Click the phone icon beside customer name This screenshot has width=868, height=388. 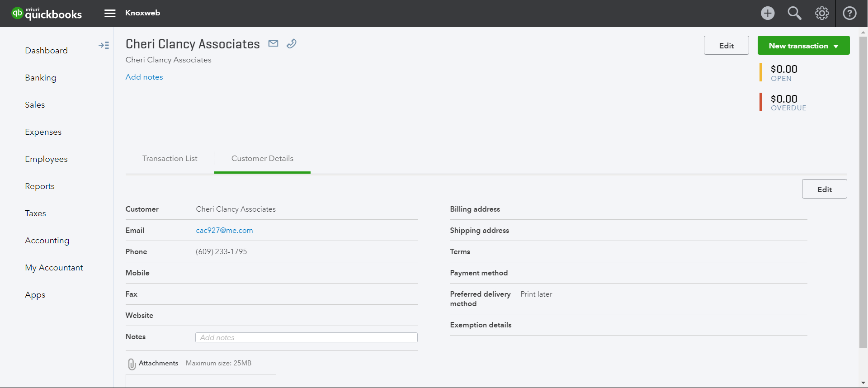[292, 43]
